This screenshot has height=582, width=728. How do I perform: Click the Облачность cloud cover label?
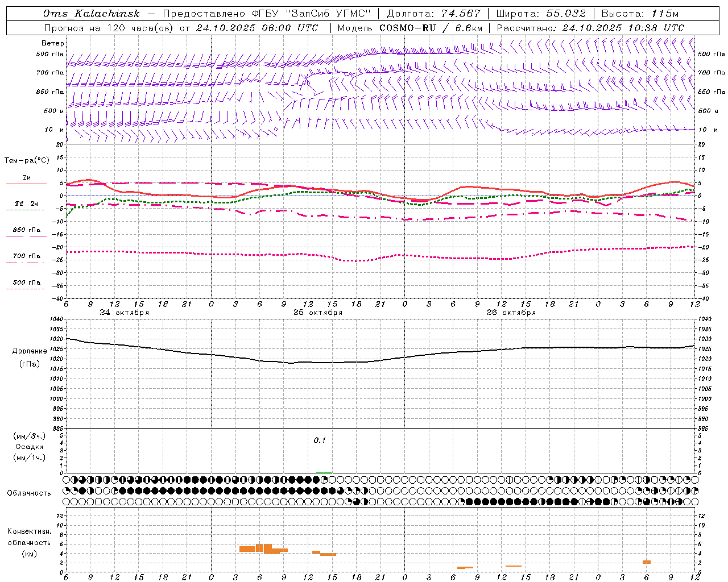(29, 493)
